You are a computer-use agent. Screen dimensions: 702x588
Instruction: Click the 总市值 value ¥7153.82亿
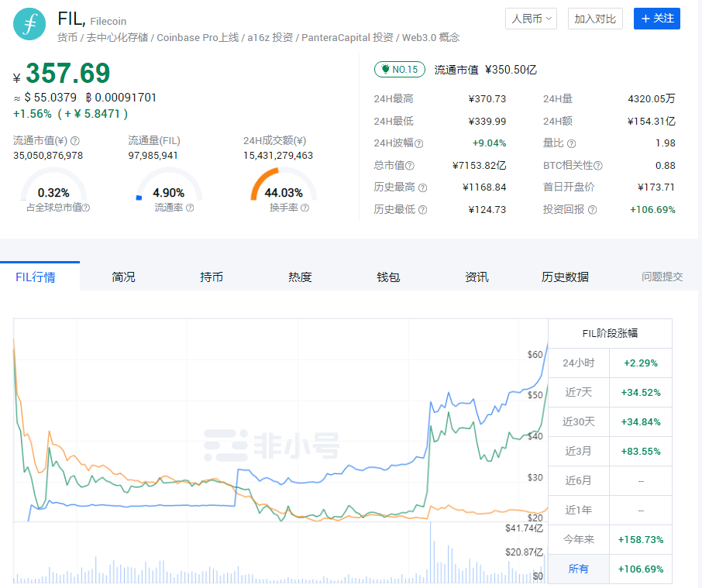[479, 166]
